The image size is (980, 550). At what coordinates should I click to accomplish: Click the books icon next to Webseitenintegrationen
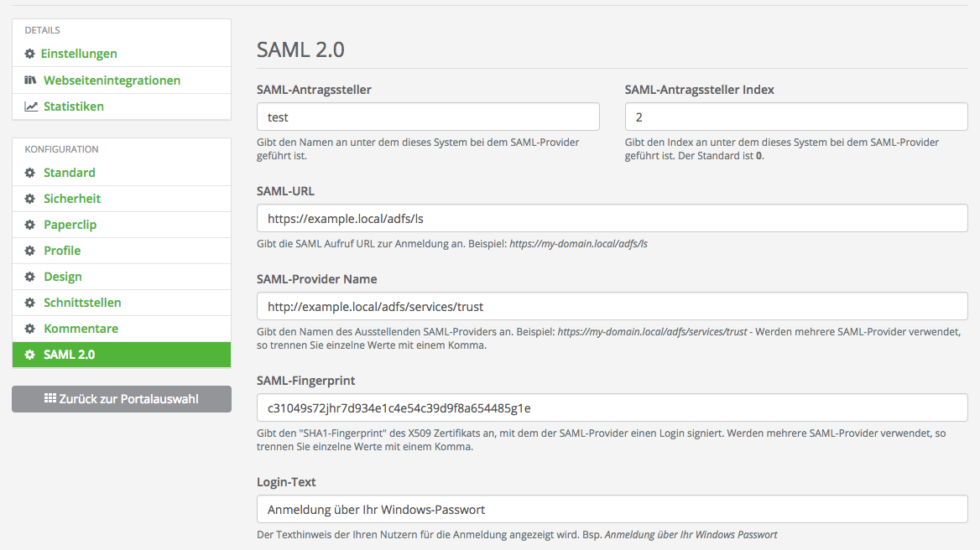[x=30, y=80]
